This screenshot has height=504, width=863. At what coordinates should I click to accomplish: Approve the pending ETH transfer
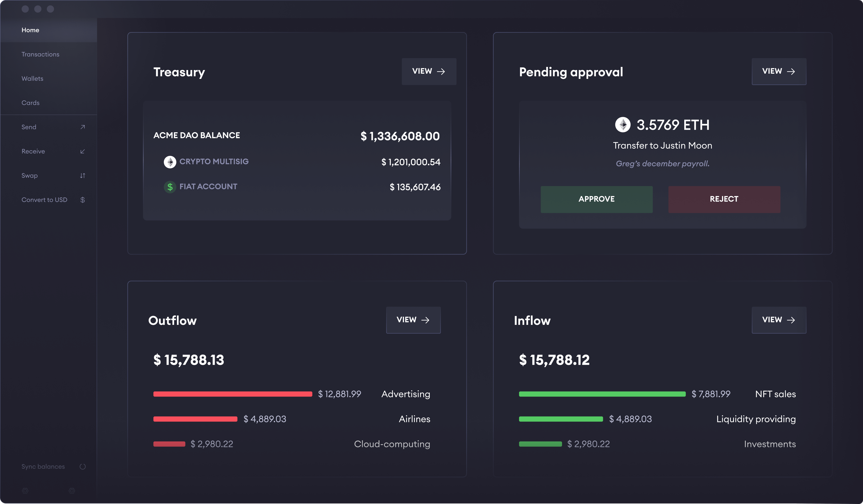click(x=596, y=199)
